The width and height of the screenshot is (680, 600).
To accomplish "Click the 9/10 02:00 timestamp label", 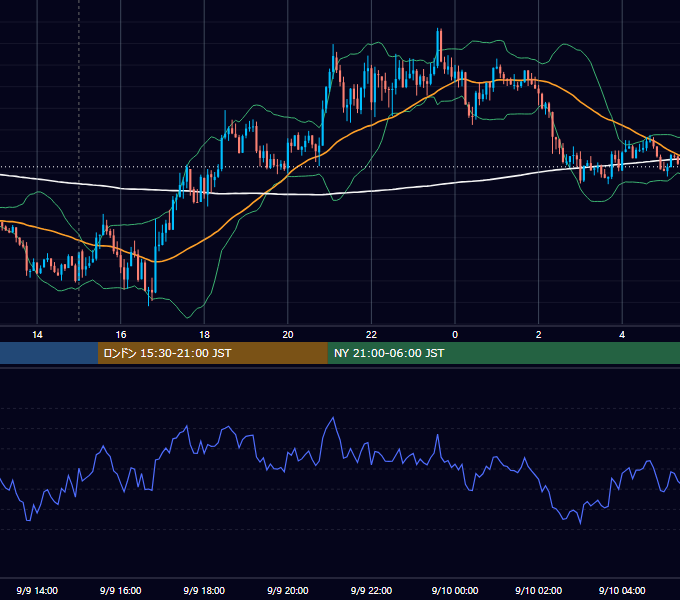I will (x=539, y=590).
